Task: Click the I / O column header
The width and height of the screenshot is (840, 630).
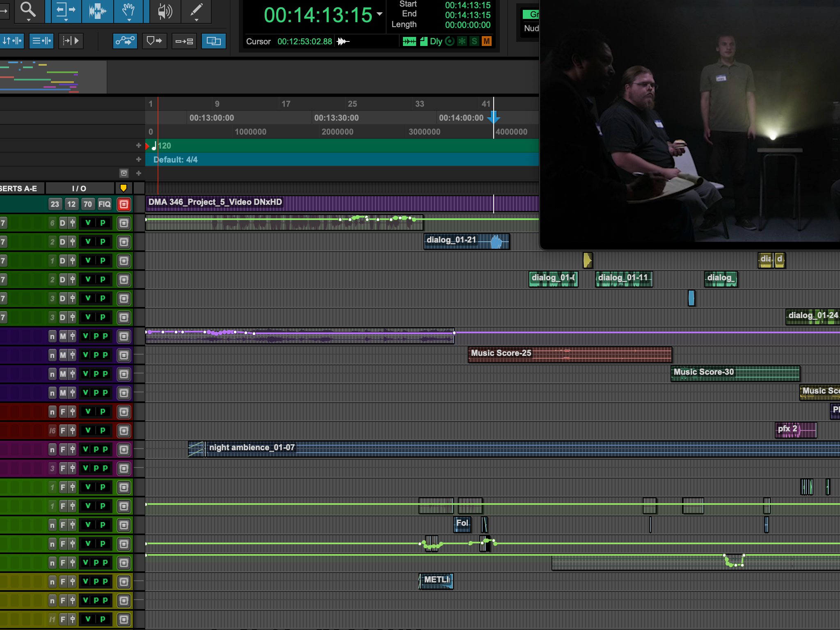Action: pos(79,188)
